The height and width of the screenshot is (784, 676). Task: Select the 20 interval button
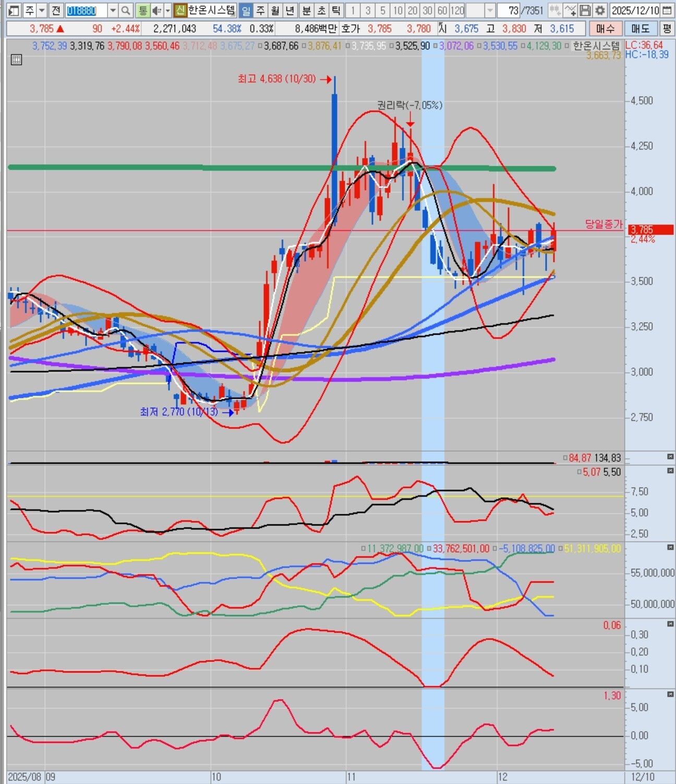pos(413,10)
